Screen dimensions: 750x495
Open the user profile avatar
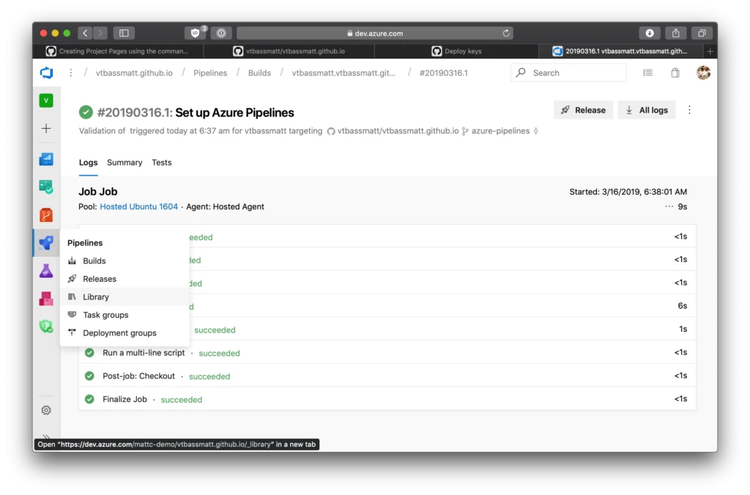point(703,73)
